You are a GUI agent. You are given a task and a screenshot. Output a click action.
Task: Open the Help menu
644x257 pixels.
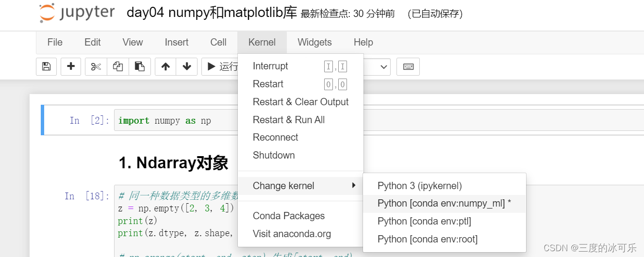click(x=363, y=42)
